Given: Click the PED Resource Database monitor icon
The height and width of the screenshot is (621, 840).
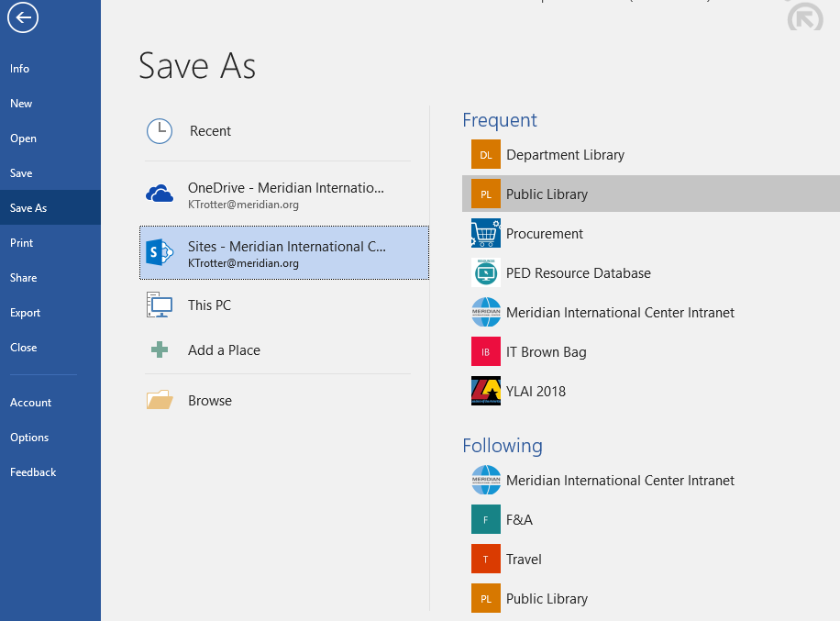Looking at the screenshot, I should tap(486, 272).
